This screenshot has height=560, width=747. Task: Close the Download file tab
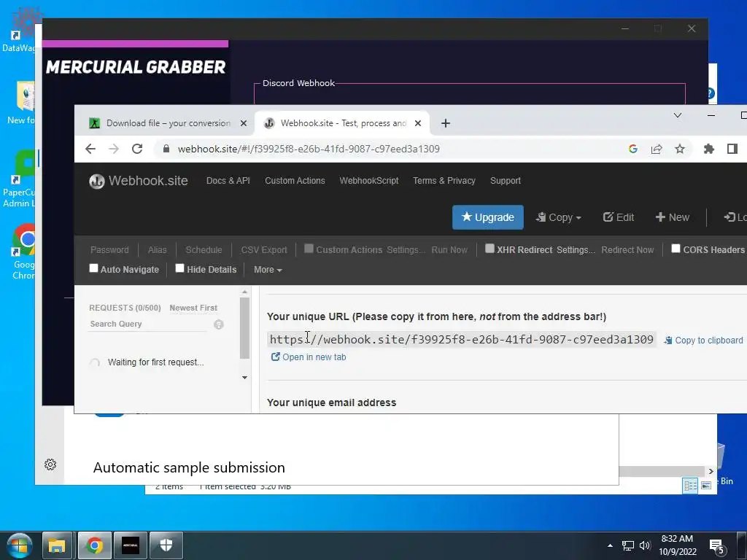tap(244, 123)
